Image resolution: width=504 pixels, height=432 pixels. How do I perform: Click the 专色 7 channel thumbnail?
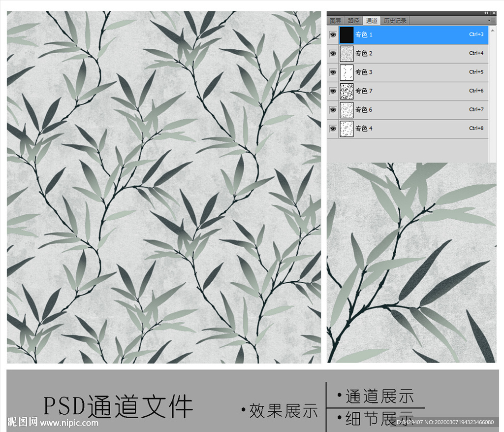click(346, 91)
